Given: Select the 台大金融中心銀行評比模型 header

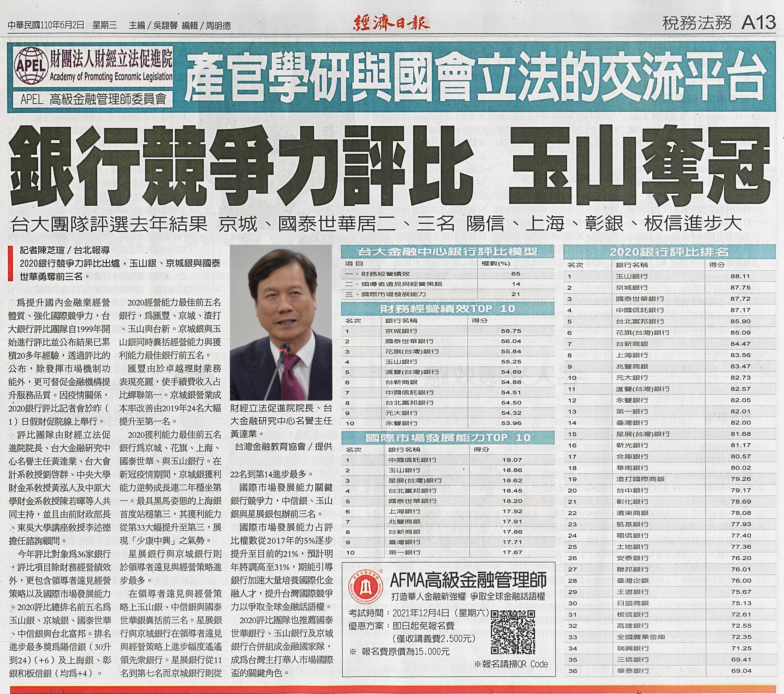Looking at the screenshot, I should coord(447,252).
